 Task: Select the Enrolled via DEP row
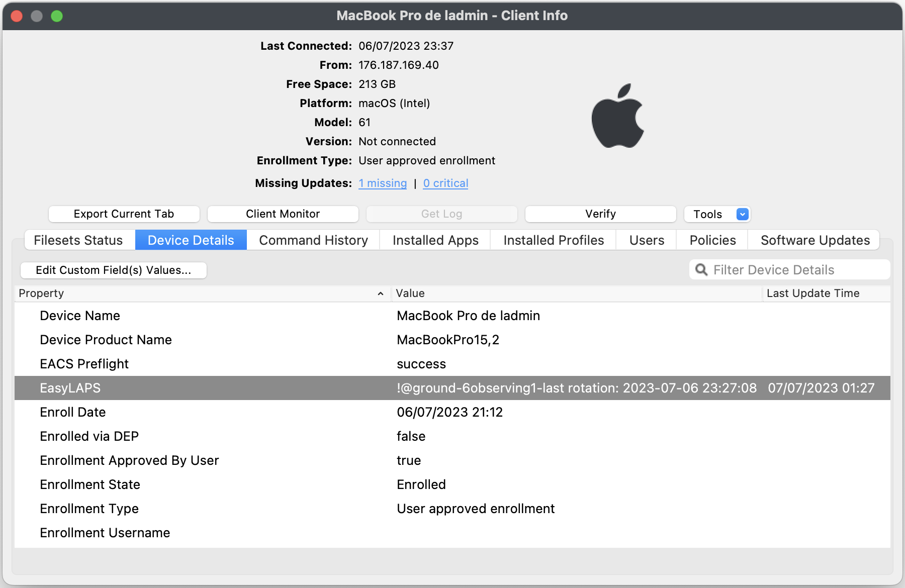[x=452, y=436]
